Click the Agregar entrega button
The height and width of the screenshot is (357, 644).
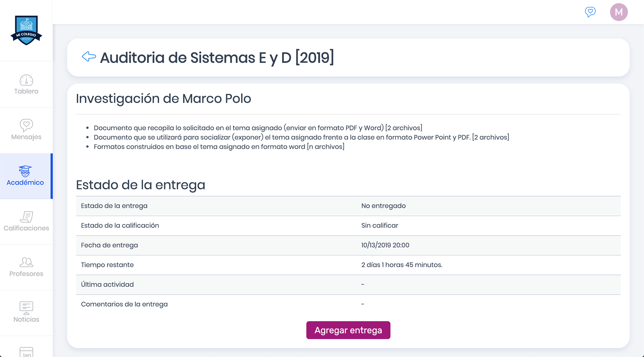(348, 330)
